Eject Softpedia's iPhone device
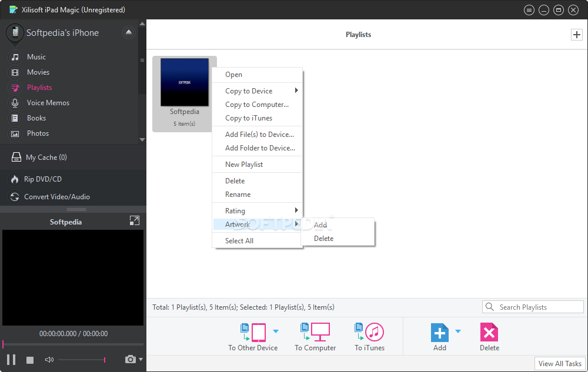Screen dimensions: 588x372 (129, 32)
